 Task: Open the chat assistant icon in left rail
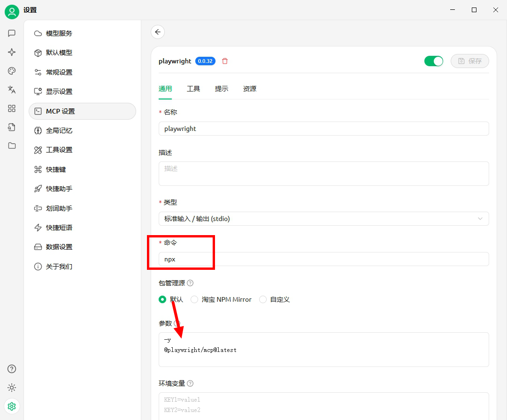click(x=12, y=33)
